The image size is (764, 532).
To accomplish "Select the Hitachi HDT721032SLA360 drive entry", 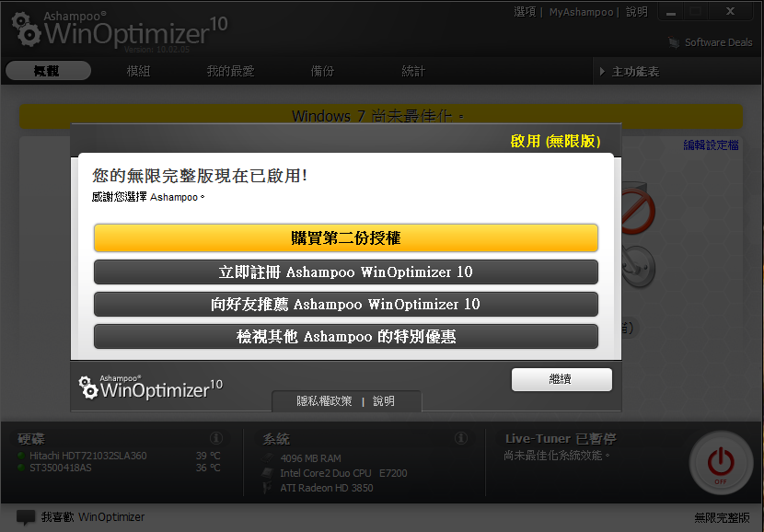I will point(87,456).
